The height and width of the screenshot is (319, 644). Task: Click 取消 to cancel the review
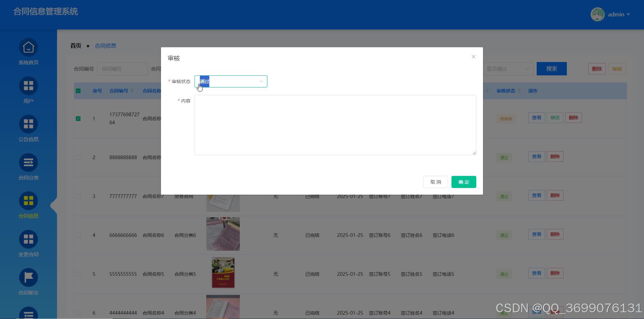coord(436,182)
